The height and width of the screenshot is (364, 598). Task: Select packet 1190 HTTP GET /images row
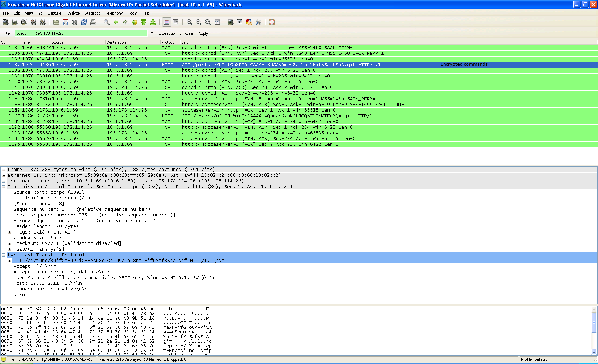(298, 116)
